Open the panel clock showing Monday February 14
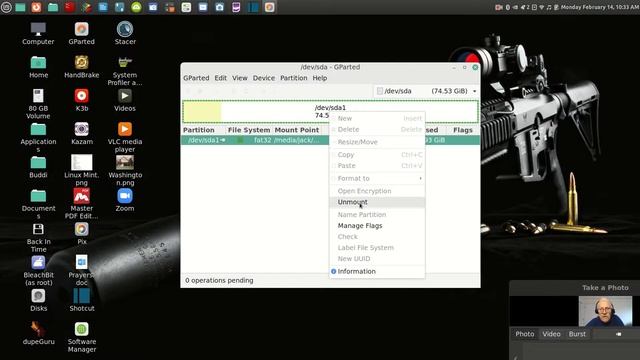 pyautogui.click(x=599, y=7)
